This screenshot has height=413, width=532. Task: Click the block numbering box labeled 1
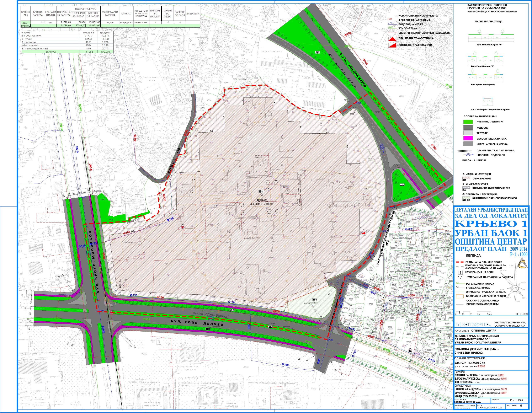tap(461, 273)
